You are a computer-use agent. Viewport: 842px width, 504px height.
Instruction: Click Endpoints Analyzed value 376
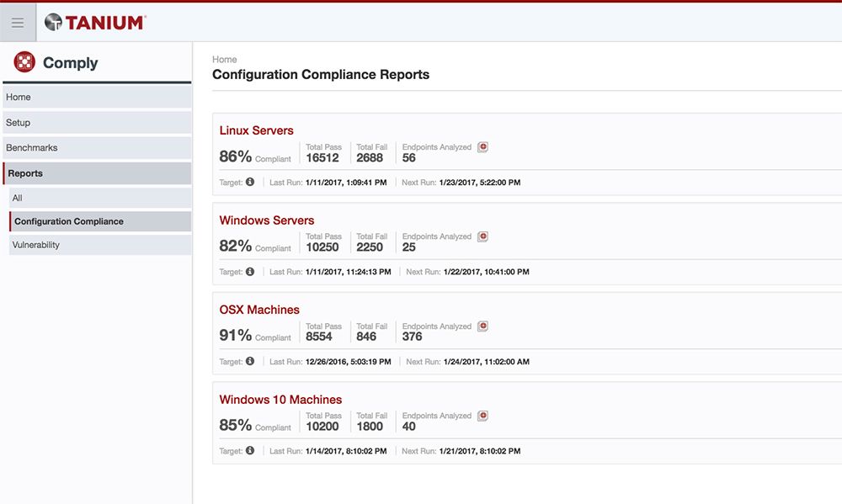[412, 337]
